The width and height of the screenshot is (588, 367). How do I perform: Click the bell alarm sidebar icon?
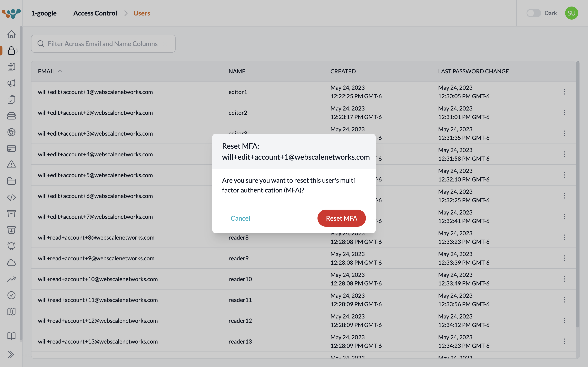point(11,246)
